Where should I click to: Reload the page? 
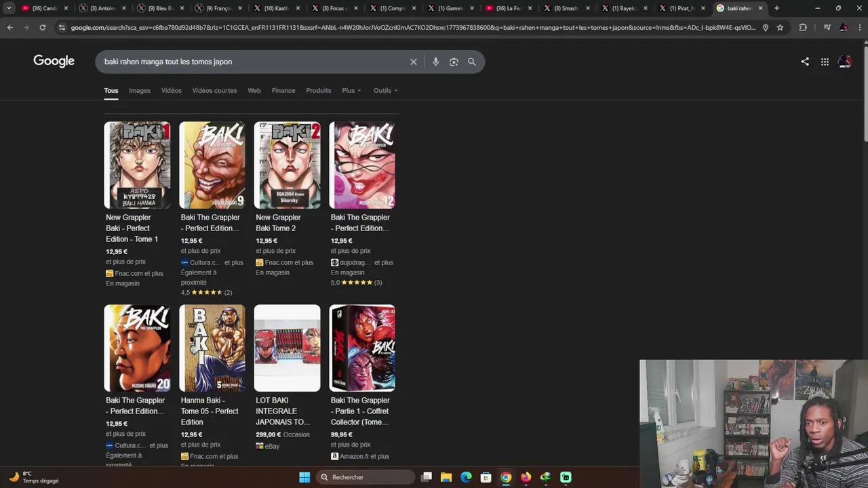[x=42, y=27]
